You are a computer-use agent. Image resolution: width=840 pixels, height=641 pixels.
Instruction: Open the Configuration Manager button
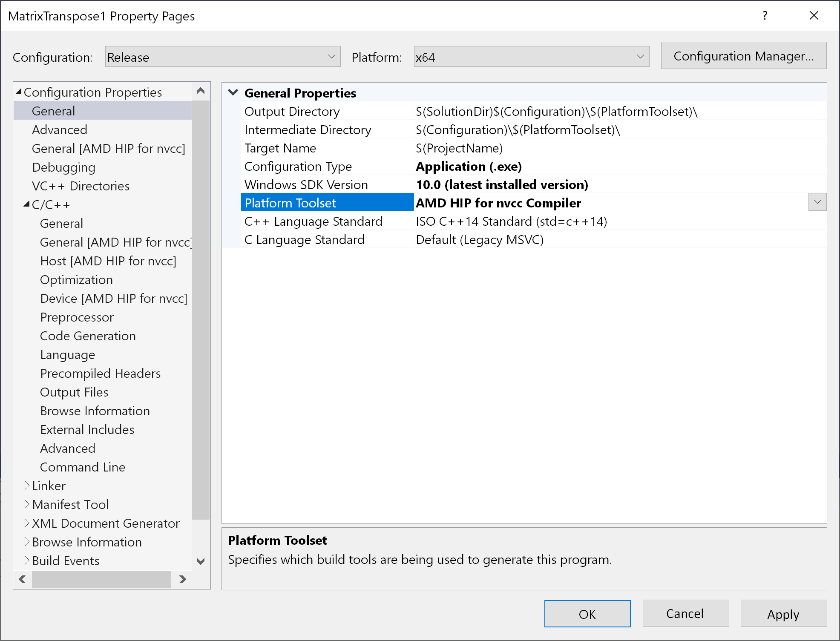pos(743,56)
